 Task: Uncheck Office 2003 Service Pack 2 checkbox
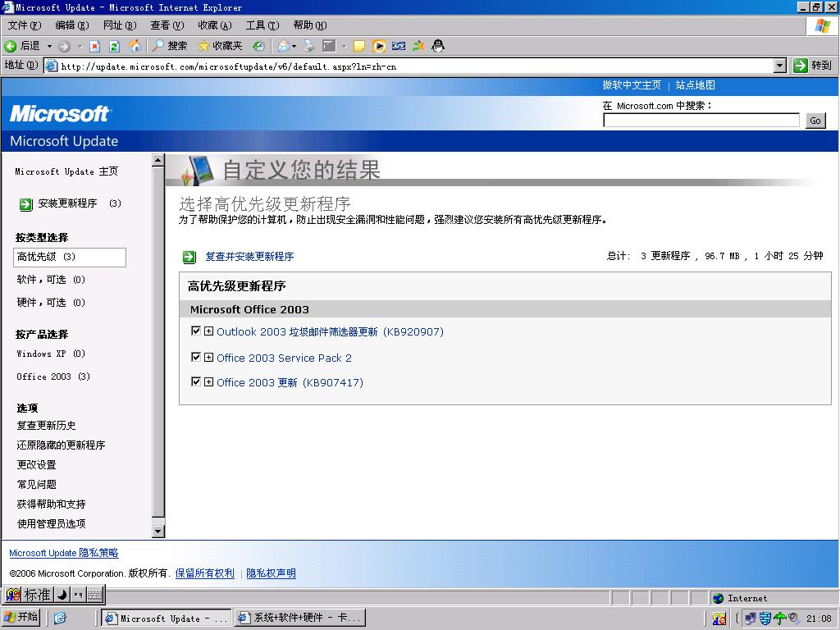(x=196, y=357)
